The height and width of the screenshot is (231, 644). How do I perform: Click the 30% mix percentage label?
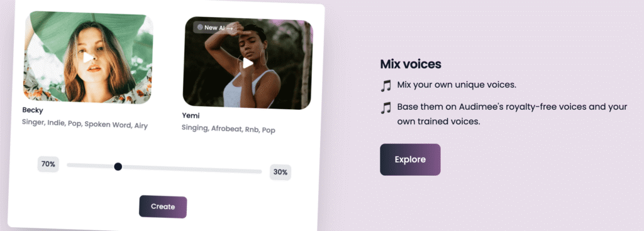(x=280, y=172)
